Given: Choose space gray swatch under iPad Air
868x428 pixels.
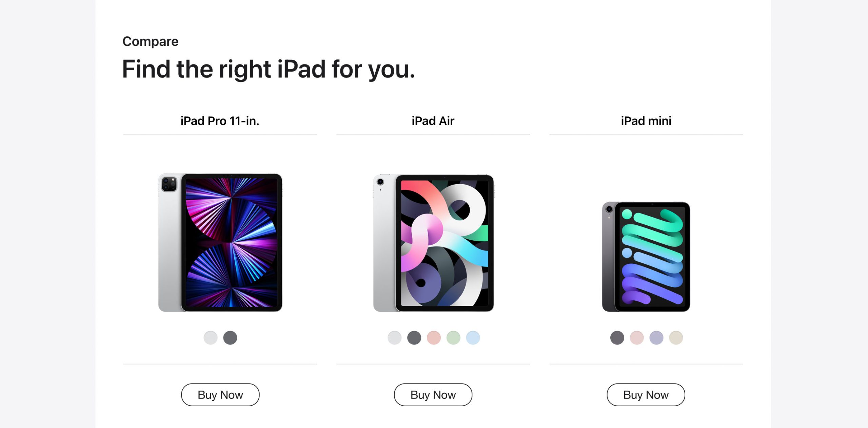Looking at the screenshot, I should 414,338.
